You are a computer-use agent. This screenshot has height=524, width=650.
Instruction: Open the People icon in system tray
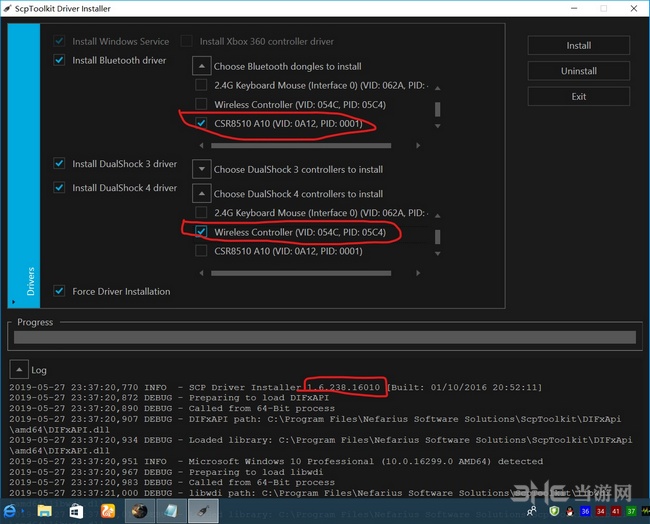[x=531, y=511]
